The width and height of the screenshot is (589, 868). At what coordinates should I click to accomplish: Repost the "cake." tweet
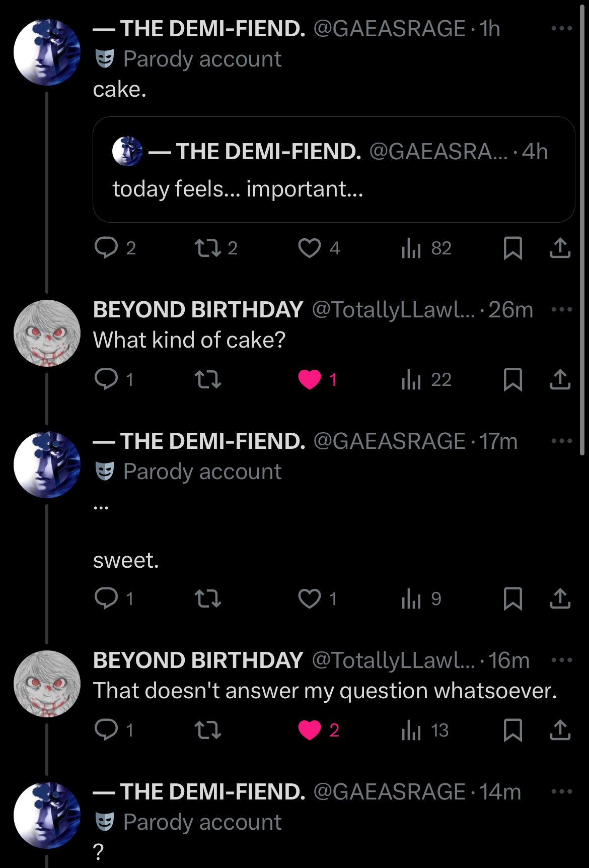click(207, 248)
